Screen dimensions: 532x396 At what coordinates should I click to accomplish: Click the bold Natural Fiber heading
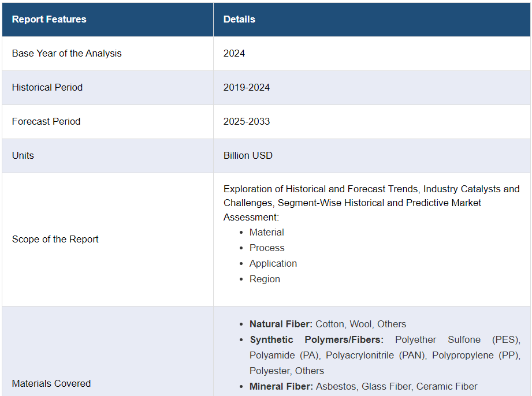pos(281,324)
